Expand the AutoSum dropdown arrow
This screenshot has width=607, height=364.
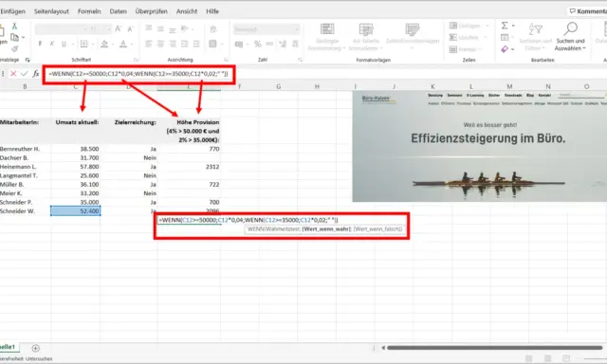[513, 26]
